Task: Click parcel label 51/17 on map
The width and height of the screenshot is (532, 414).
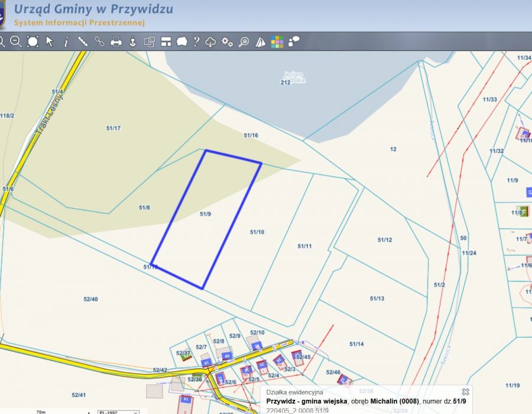Action: tap(113, 128)
